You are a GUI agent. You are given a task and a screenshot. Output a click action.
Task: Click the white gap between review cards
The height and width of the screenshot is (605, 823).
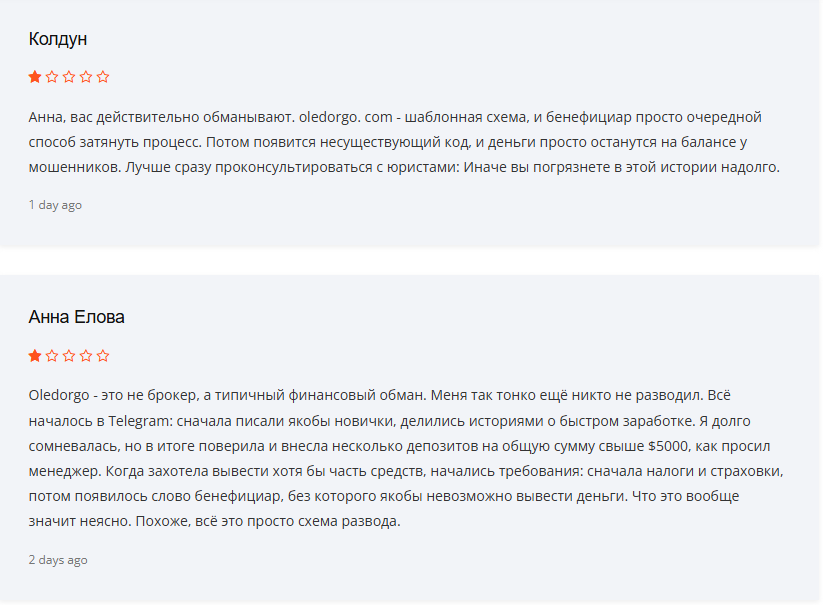pos(409,261)
